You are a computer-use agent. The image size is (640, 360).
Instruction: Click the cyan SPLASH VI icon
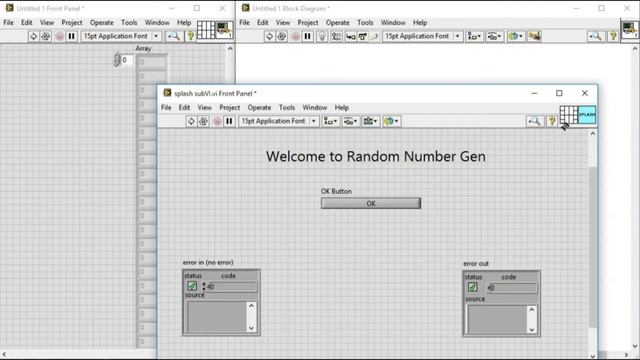click(587, 115)
